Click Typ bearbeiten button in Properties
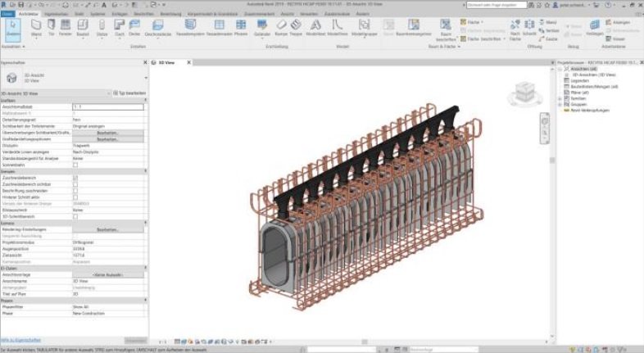This screenshot has height=353, width=644. [x=129, y=93]
